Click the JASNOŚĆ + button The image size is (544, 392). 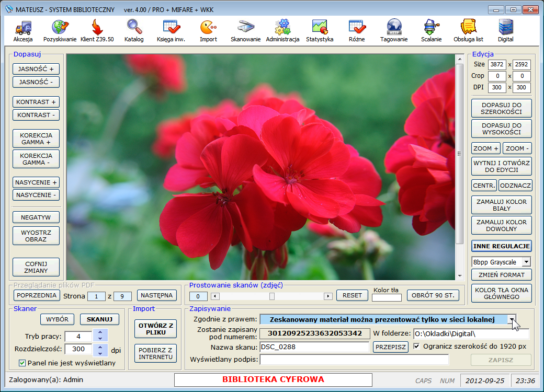pos(36,69)
